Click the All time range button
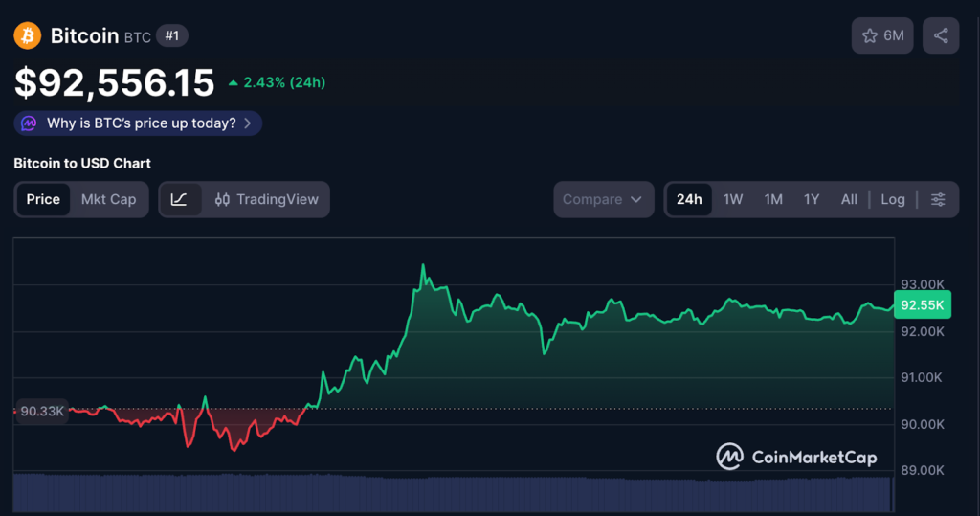Screen dimensions: 980x516 coord(849,199)
